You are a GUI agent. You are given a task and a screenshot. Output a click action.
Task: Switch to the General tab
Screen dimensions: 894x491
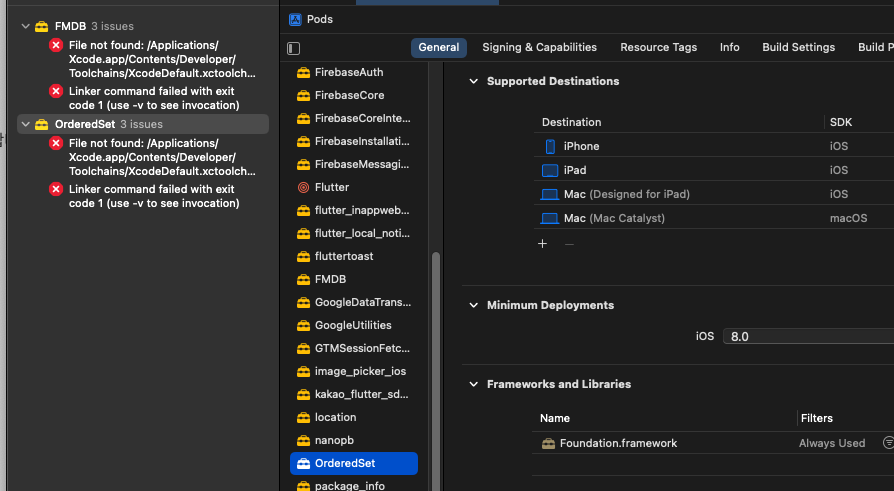coord(438,47)
